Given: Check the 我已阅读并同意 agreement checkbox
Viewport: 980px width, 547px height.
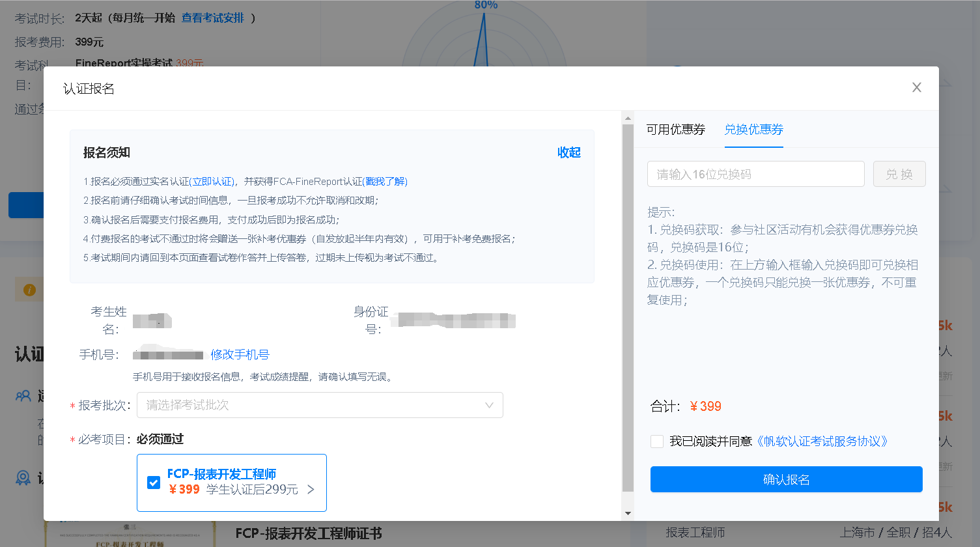Looking at the screenshot, I should (x=657, y=442).
